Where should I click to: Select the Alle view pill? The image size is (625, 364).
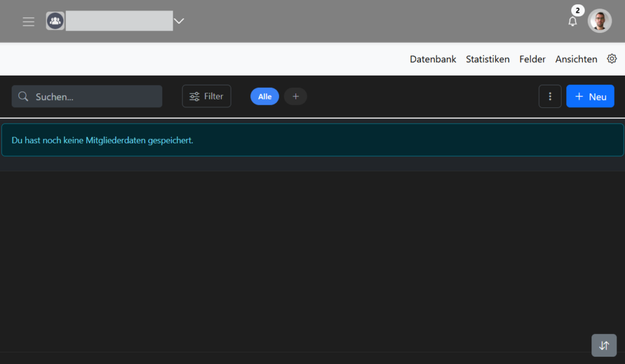click(264, 96)
